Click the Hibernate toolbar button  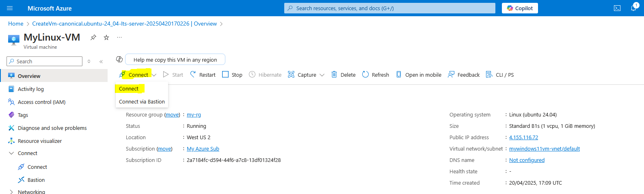265,75
